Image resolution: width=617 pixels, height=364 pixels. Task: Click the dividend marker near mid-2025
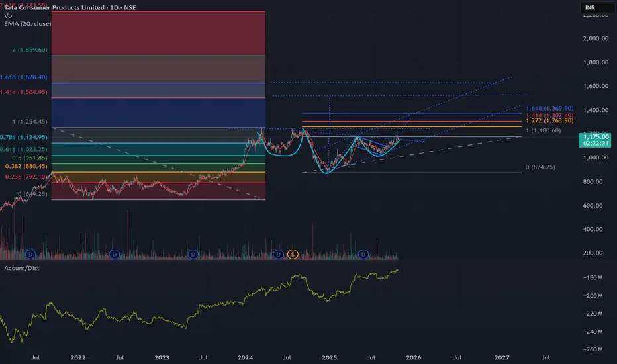(x=363, y=255)
